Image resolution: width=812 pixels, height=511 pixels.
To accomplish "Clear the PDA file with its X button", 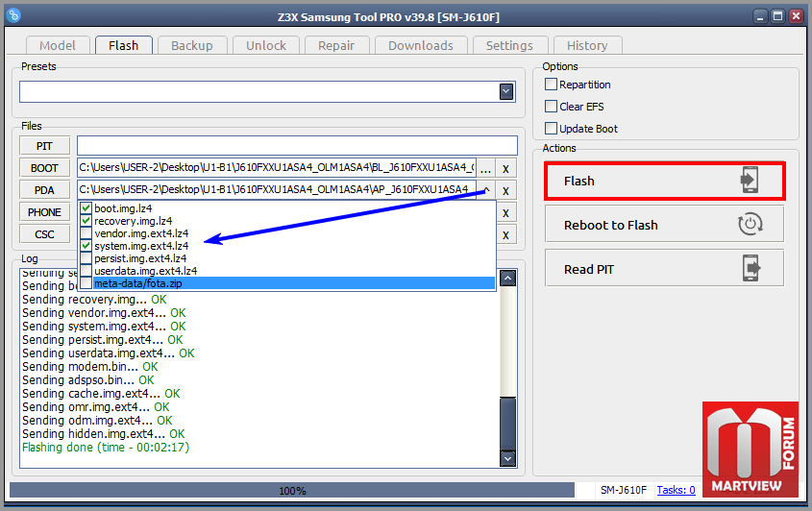I will [x=506, y=191].
